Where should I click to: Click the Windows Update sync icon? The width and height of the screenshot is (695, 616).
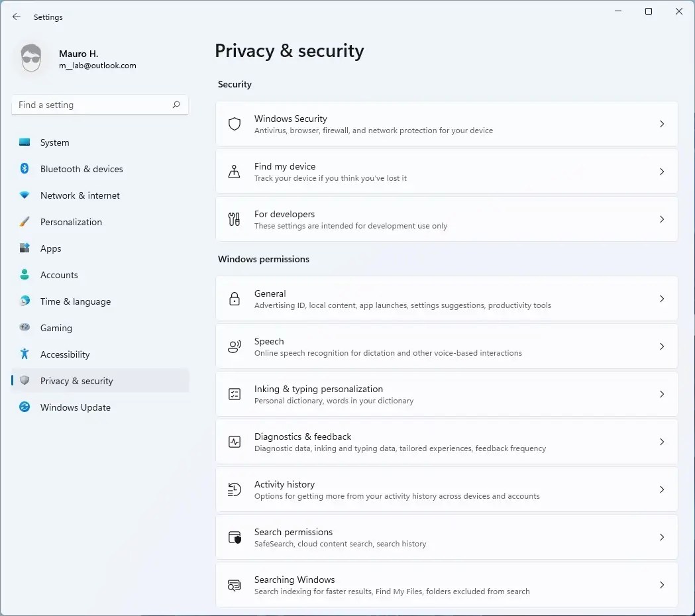(x=25, y=407)
